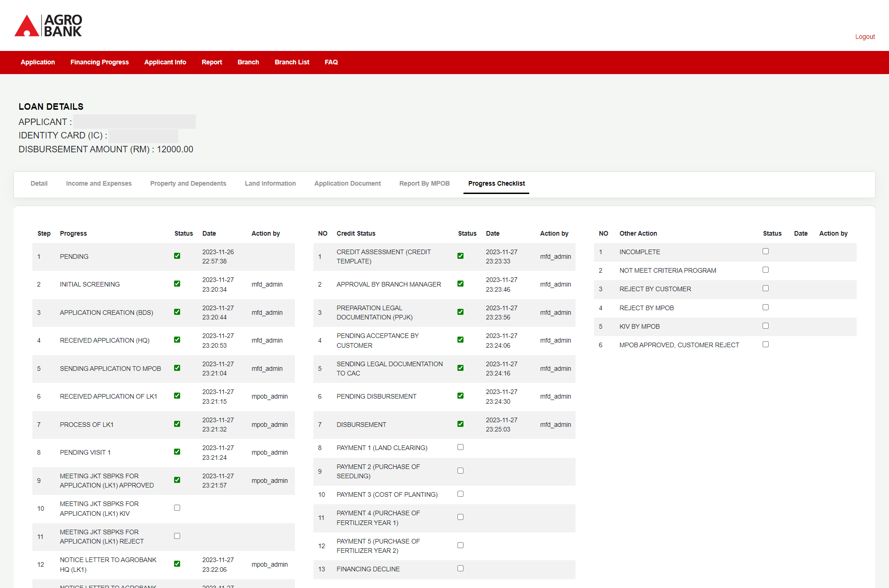Toggle NOTICE LETTER TO AGROBANK HQ checkbox
889x588 pixels.
coord(177,564)
